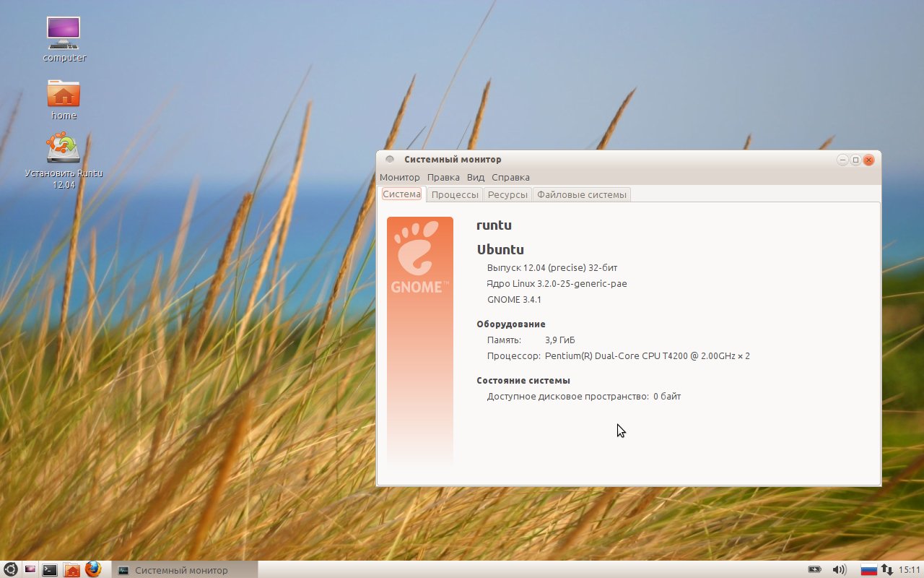
Task: Open the Ubuntu main menu in the taskbar
Action: [x=11, y=569]
